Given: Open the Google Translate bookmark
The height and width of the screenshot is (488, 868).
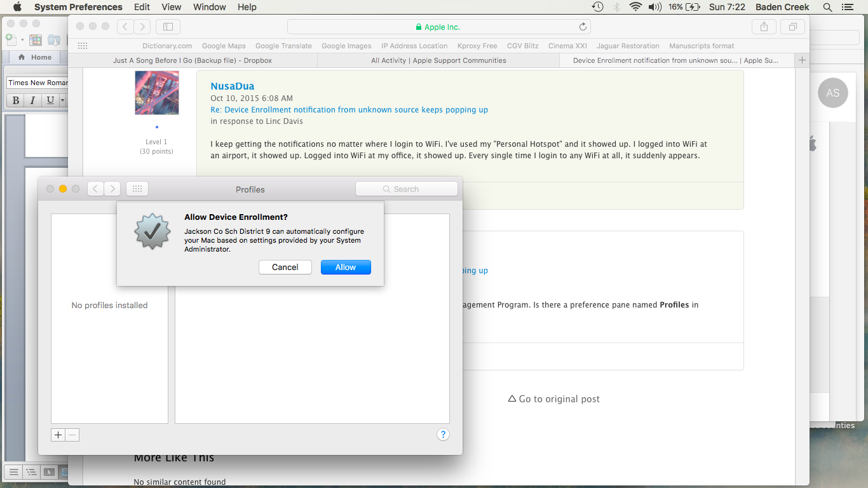Looking at the screenshot, I should 283,46.
